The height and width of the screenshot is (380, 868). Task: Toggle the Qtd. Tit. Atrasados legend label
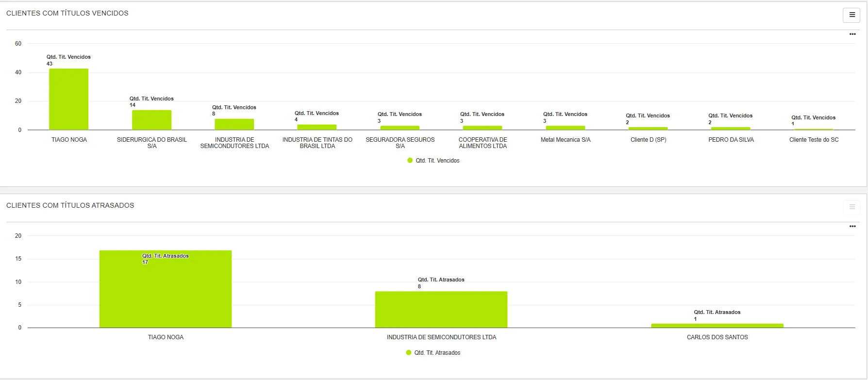coord(437,353)
